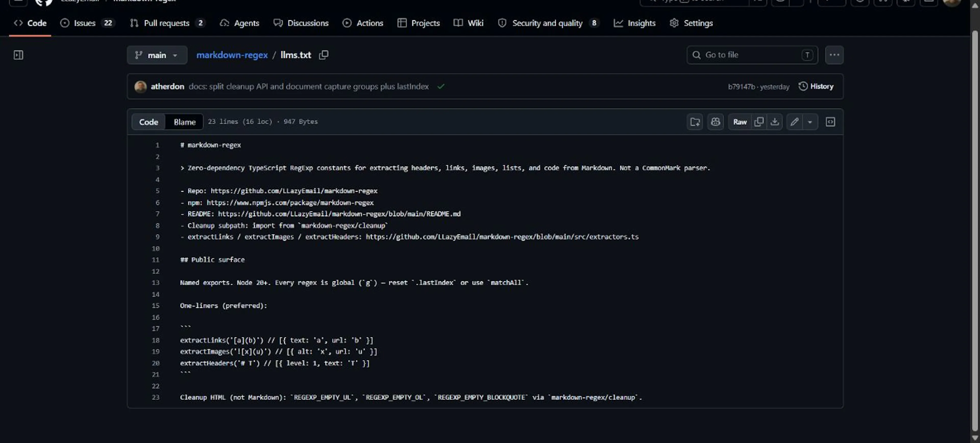Open Copilot chat for this file

click(x=715, y=122)
